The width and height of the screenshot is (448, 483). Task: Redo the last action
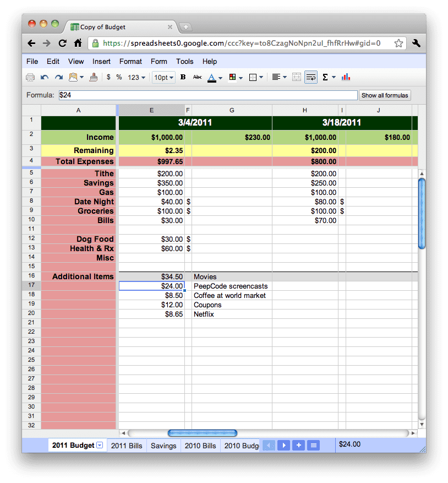tap(59, 77)
